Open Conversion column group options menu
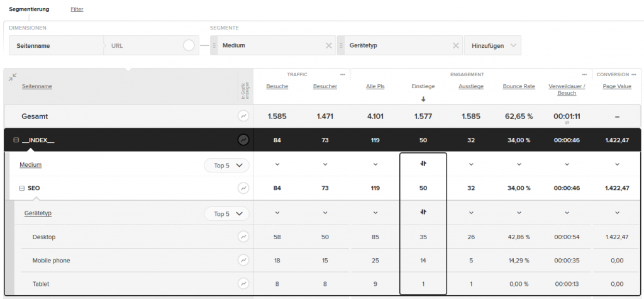644x299 pixels. (x=634, y=74)
